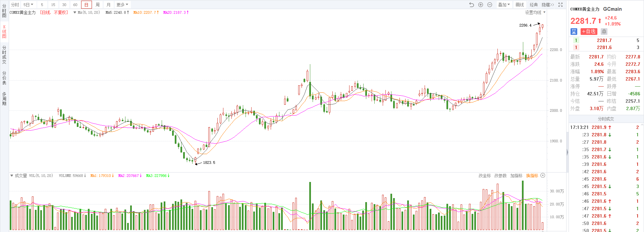Click the red +自选 button
This screenshot has height=232, width=644.
pyautogui.click(x=589, y=31)
